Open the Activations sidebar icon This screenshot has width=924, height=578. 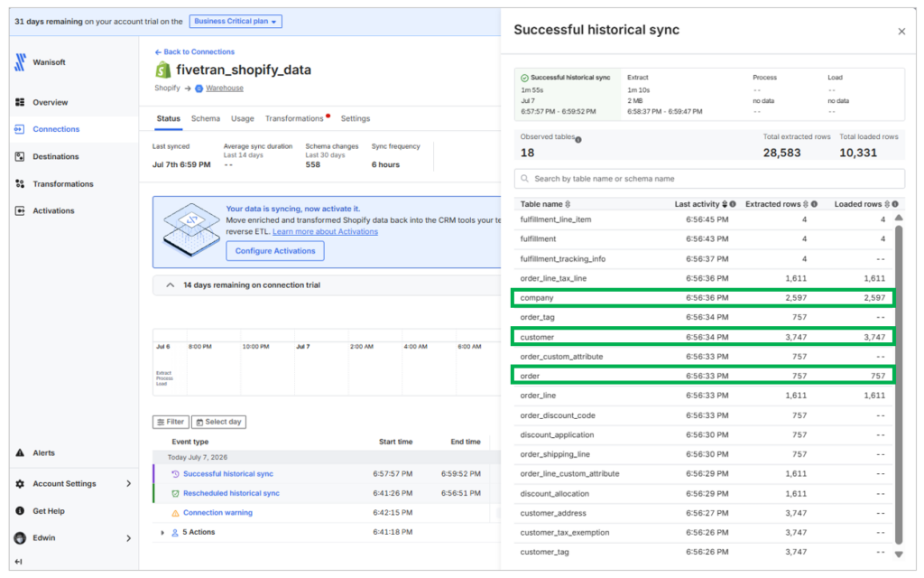coord(20,210)
